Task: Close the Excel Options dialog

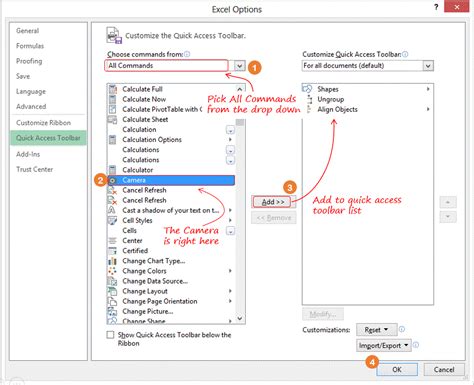Action: coord(457,6)
